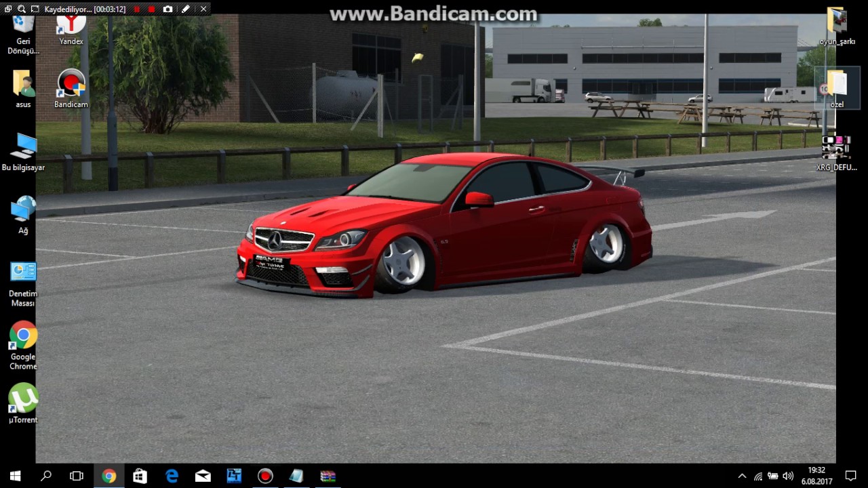The image size is (868, 488).
Task: Select the screen area rectangle icon in Bandicam bar
Action: click(x=34, y=9)
